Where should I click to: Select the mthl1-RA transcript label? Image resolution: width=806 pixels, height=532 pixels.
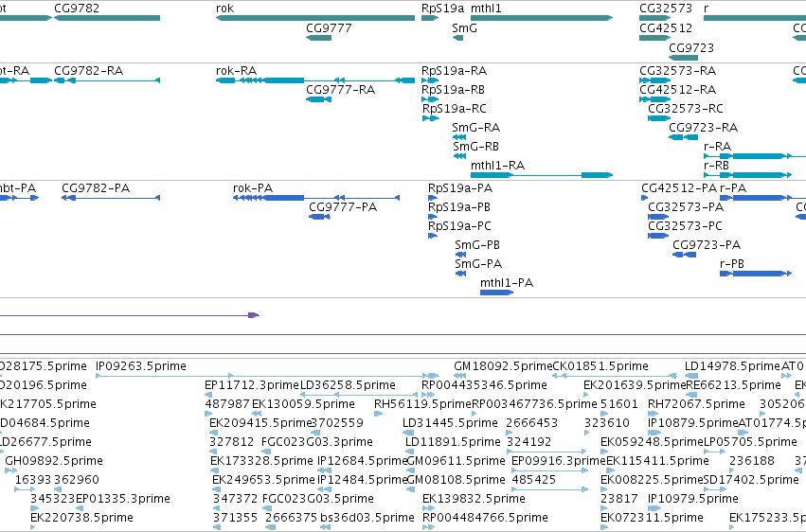tap(497, 166)
